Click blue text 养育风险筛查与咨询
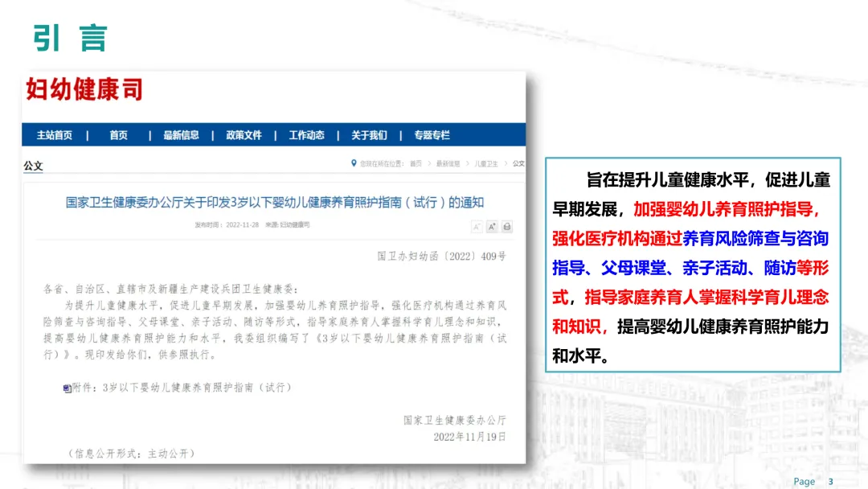 (755, 239)
